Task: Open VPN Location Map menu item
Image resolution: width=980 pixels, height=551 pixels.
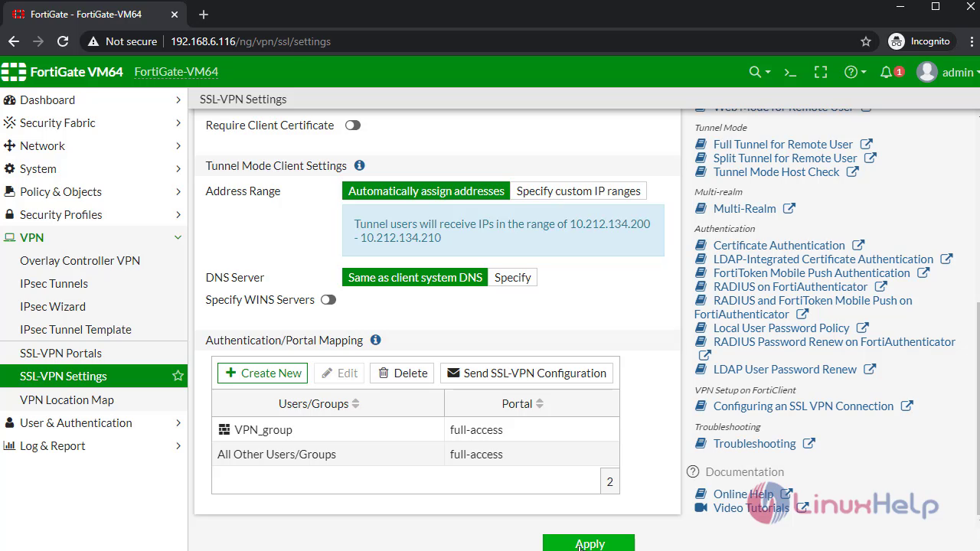Action: click(x=67, y=399)
